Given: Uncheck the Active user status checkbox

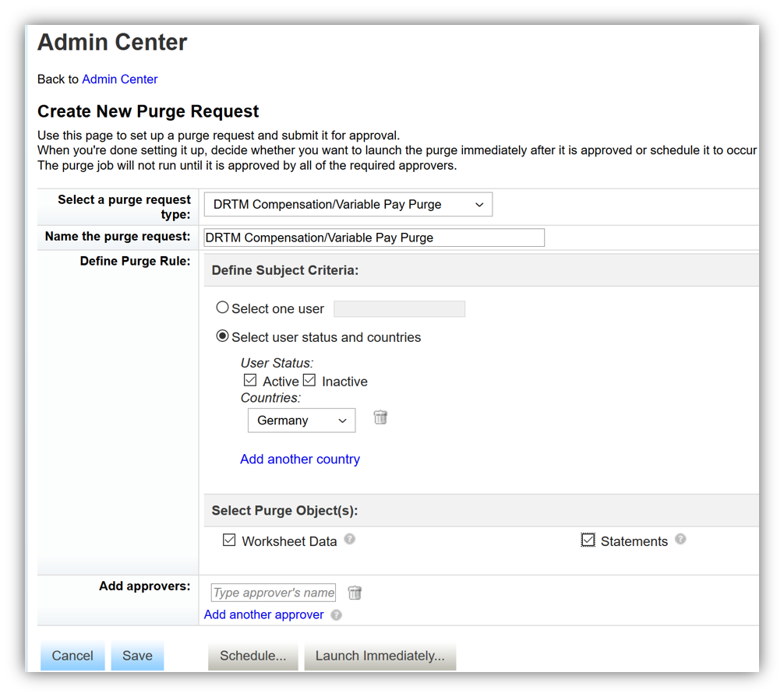Looking at the screenshot, I should pyautogui.click(x=250, y=380).
